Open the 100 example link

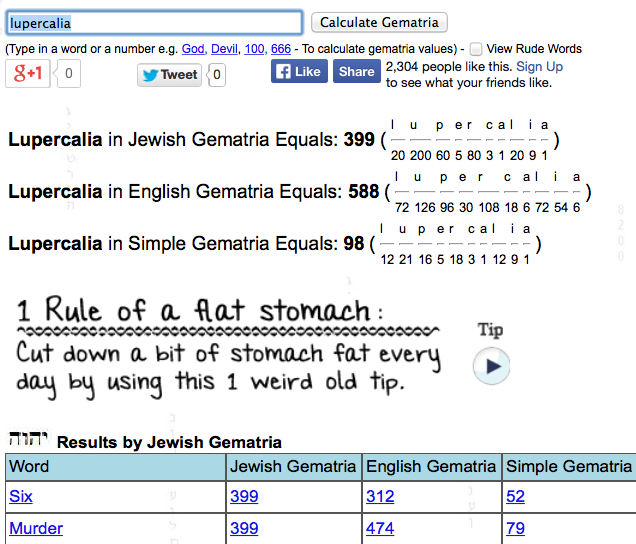pos(254,49)
